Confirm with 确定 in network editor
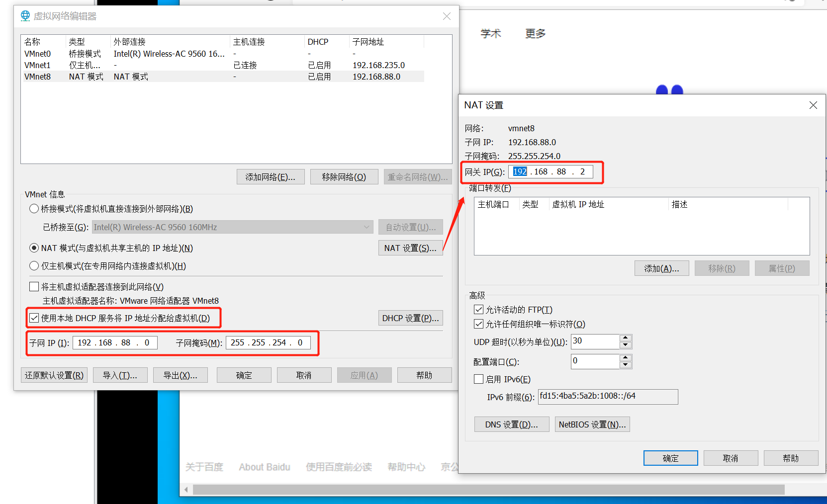Screen dimensions: 827x504 (x=244, y=375)
